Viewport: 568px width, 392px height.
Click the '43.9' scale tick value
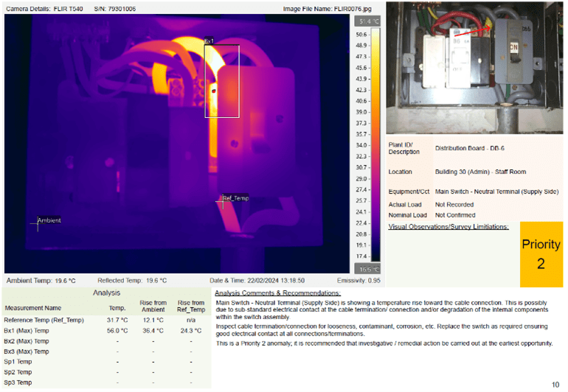(x=361, y=79)
